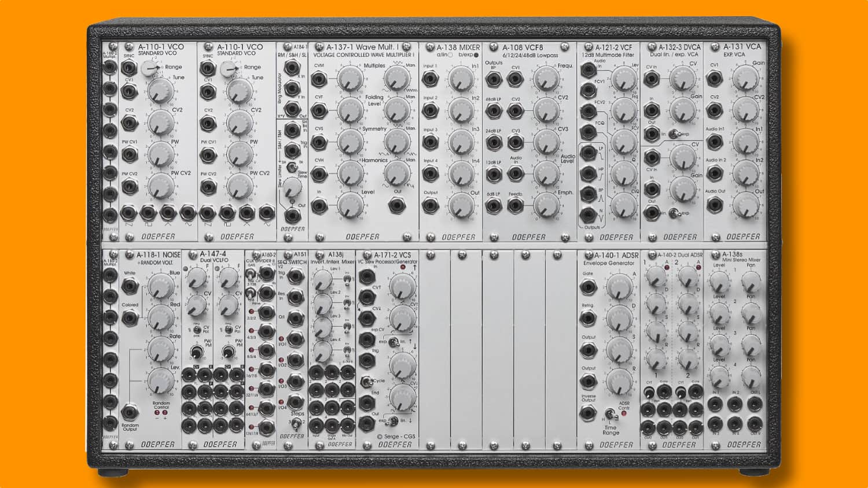The width and height of the screenshot is (868, 488).
Task: Click the Feedb. jack on the A-108 VCF8
Action: pyautogui.click(x=515, y=205)
